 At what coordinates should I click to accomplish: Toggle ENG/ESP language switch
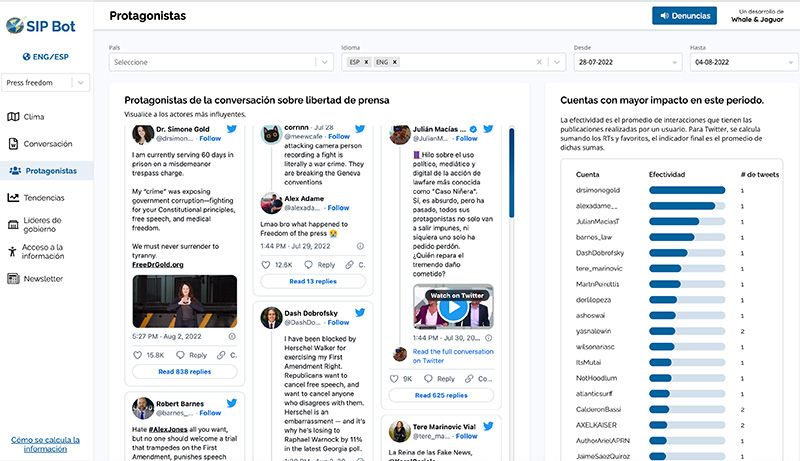45,57
